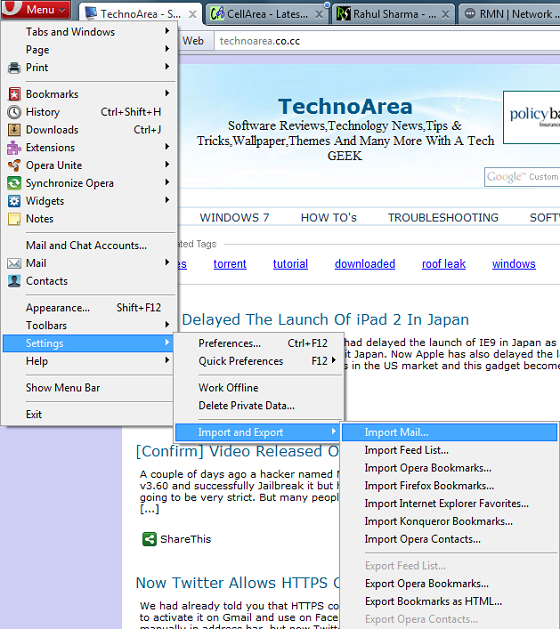Choose Import Feed List
Image resolution: width=560 pixels, height=629 pixels.
(x=406, y=450)
